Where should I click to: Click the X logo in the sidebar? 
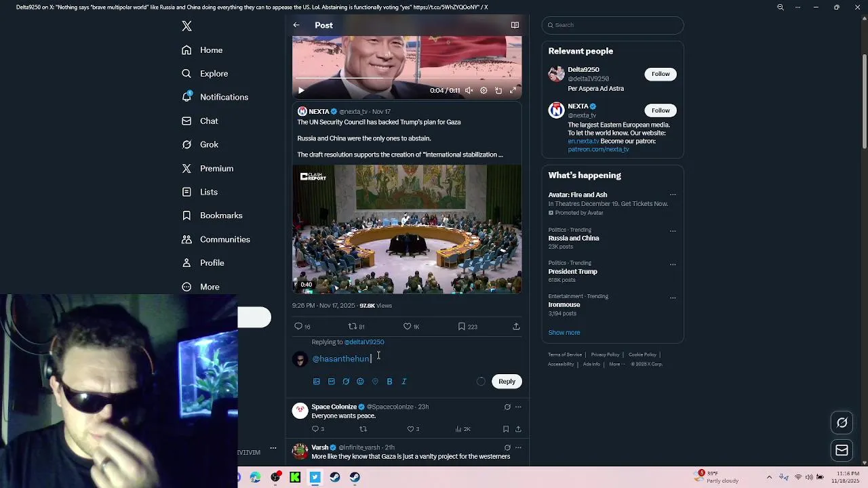coord(186,26)
